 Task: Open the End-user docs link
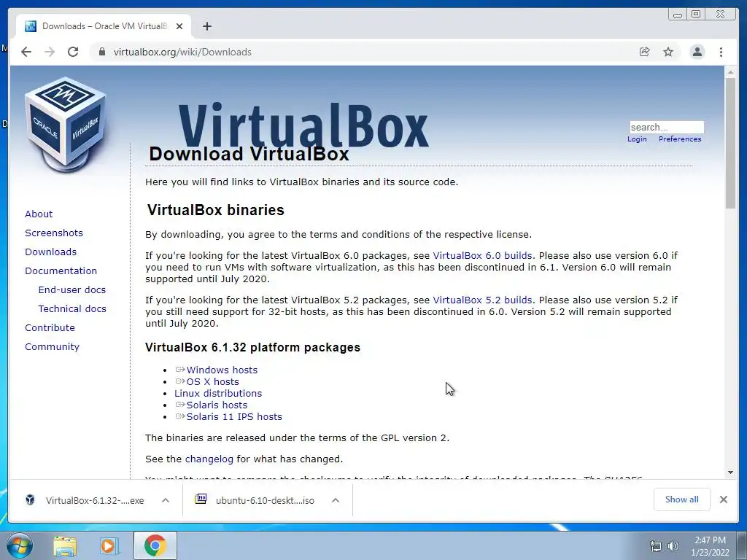(72, 290)
